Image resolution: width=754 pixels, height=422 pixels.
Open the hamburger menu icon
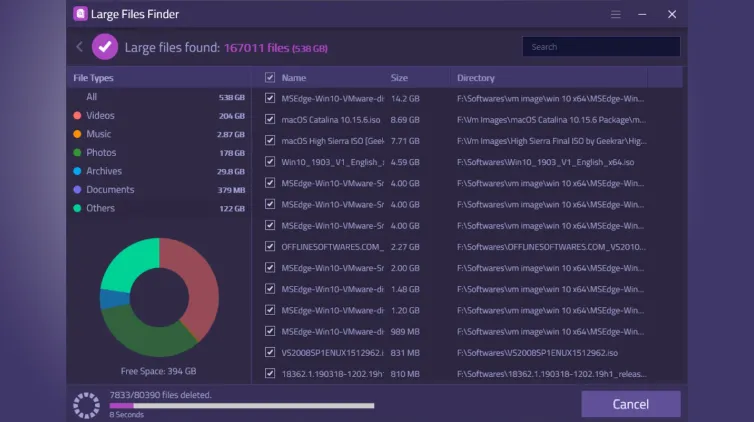pyautogui.click(x=616, y=14)
